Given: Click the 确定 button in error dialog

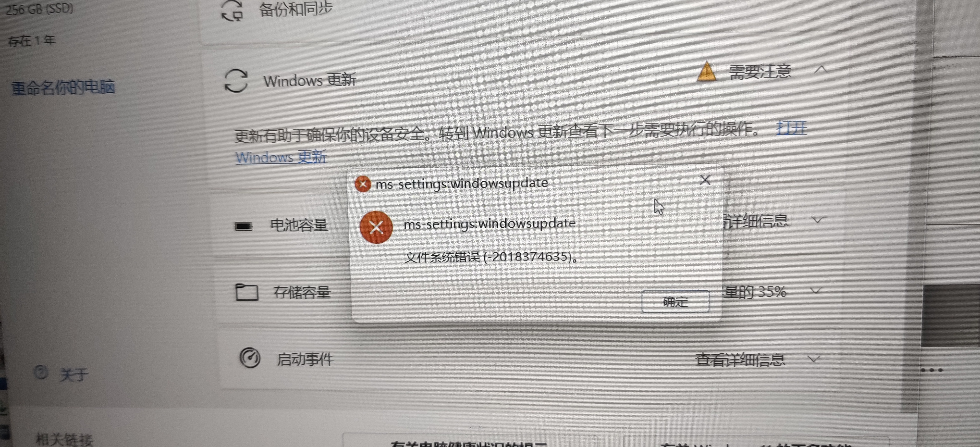Looking at the screenshot, I should tap(675, 301).
